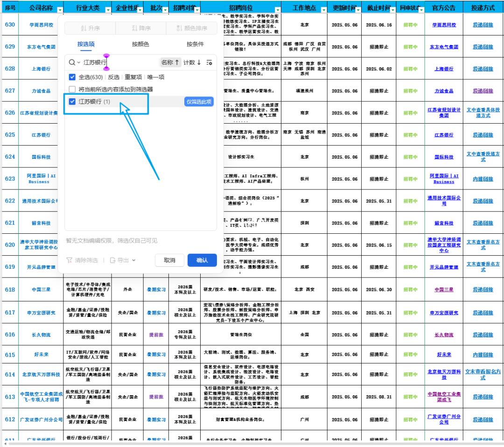Open the 企业性质 column filter dropdown
The height and width of the screenshot is (447, 504).
(x=140, y=10)
